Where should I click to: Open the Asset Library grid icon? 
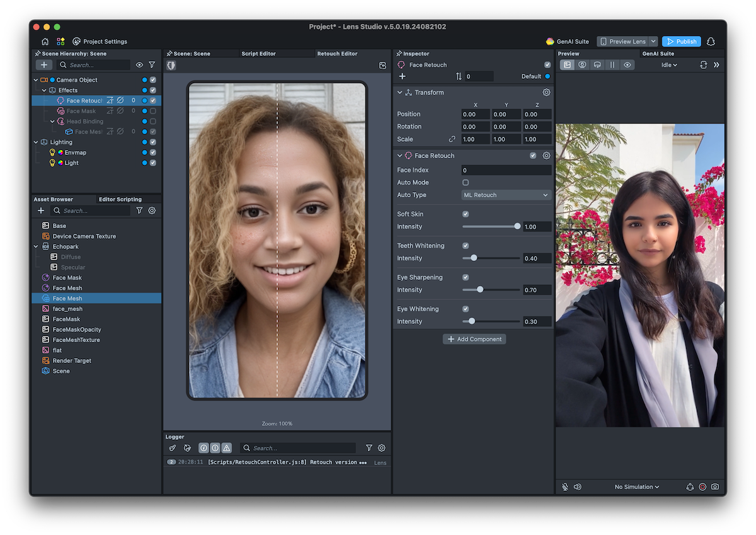[x=60, y=42]
